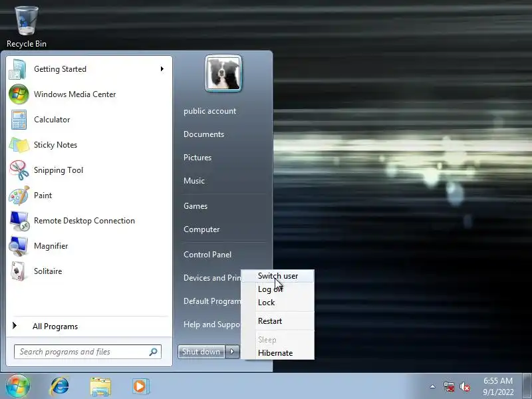The height and width of the screenshot is (399, 532).
Task: Open Pictures library link
Action: click(198, 158)
